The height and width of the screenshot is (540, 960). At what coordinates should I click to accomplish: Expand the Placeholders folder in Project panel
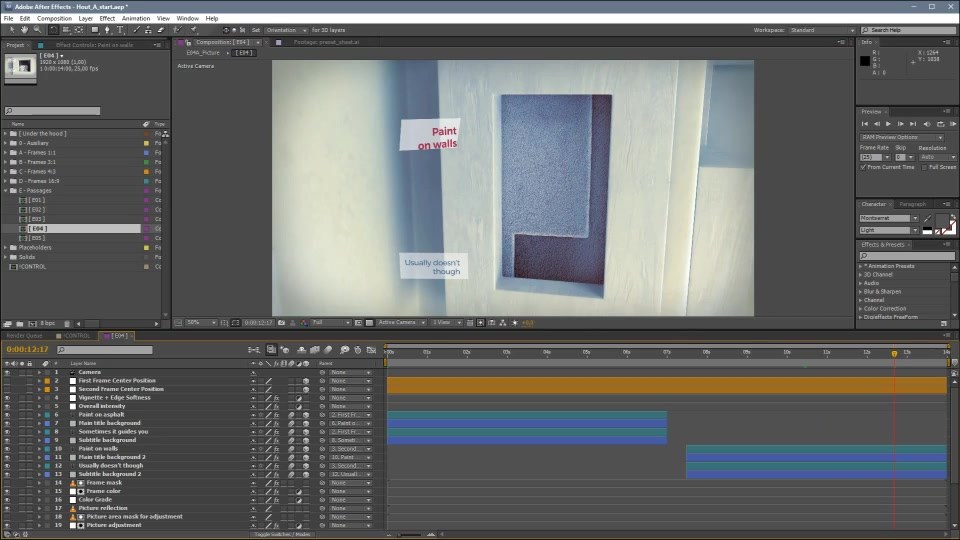click(6, 248)
